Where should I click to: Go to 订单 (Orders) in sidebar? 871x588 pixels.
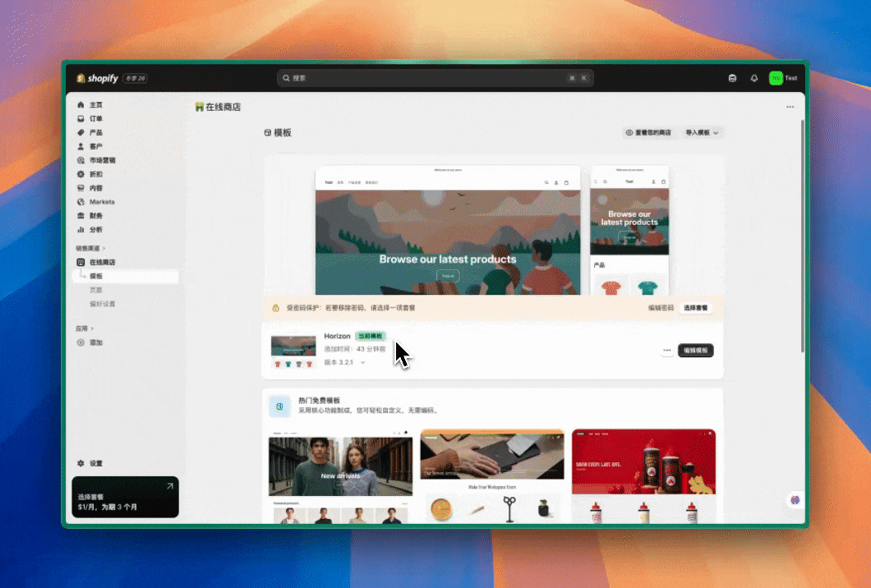(95, 119)
